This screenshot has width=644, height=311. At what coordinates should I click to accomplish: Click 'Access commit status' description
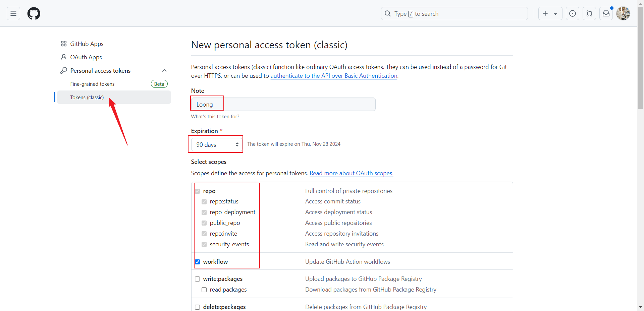coord(333,201)
